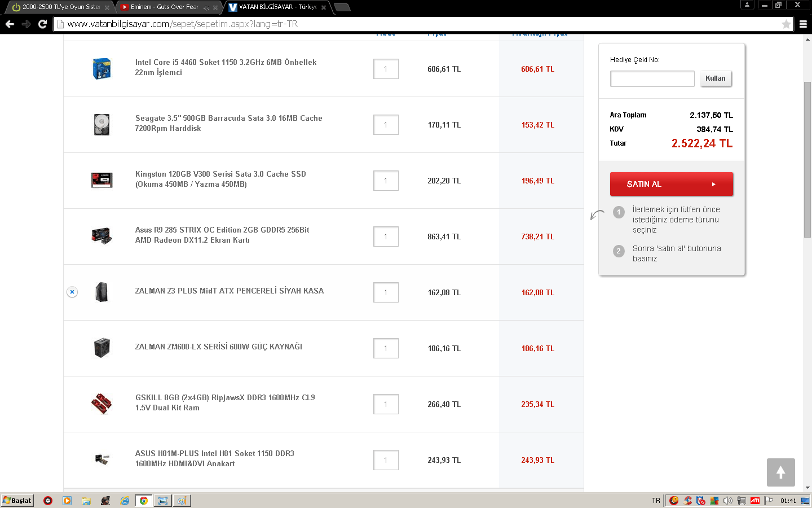Edit quantity field for GSKILL RAM
The height and width of the screenshot is (508, 812).
[x=386, y=404]
